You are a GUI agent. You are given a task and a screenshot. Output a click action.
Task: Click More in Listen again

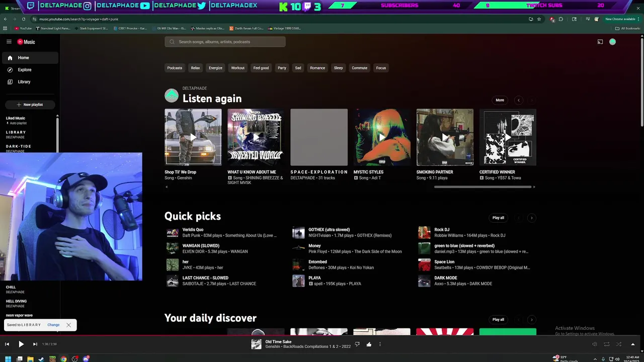[x=500, y=100]
